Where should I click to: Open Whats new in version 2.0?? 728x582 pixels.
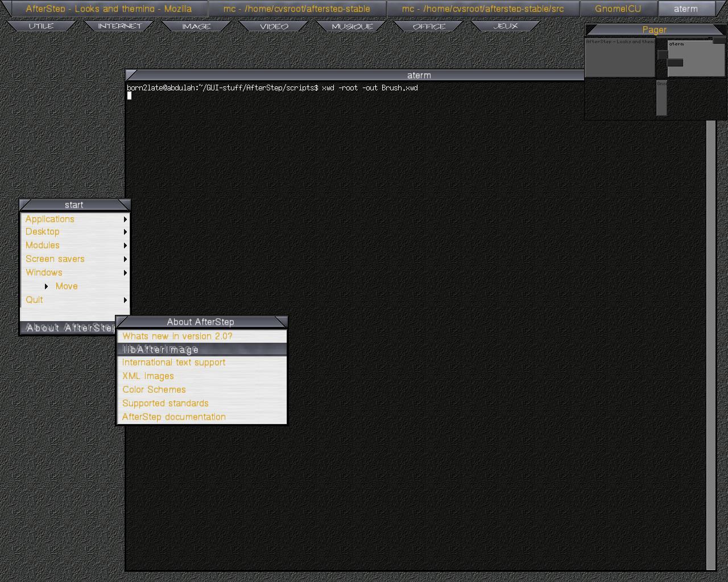coord(202,336)
